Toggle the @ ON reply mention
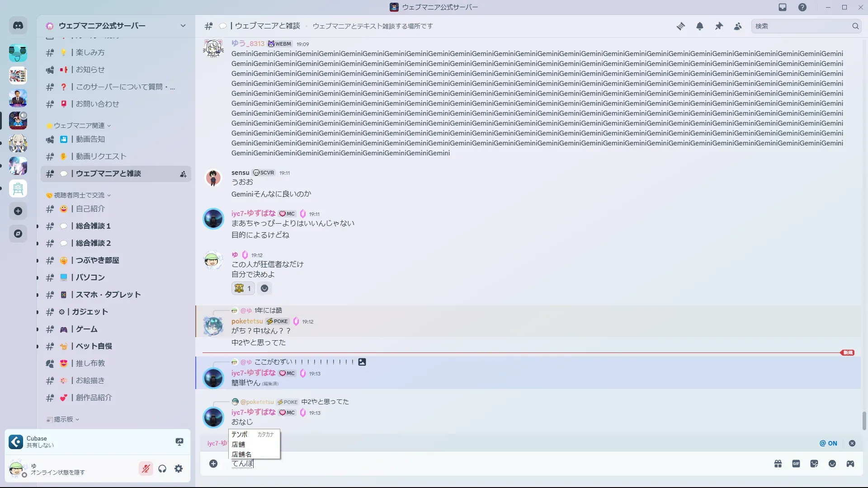The image size is (868, 488). (828, 443)
